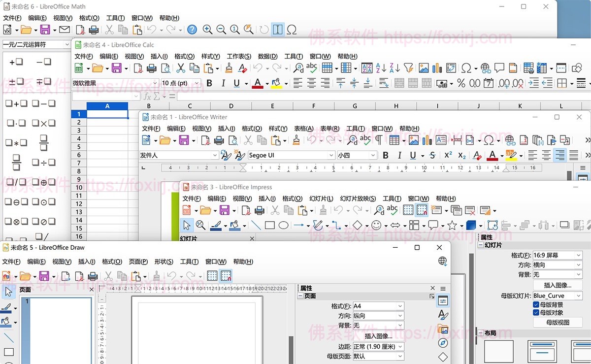This screenshot has height=364, width=591.
Task: Toggle bold formatting in Calc
Action: [x=209, y=83]
